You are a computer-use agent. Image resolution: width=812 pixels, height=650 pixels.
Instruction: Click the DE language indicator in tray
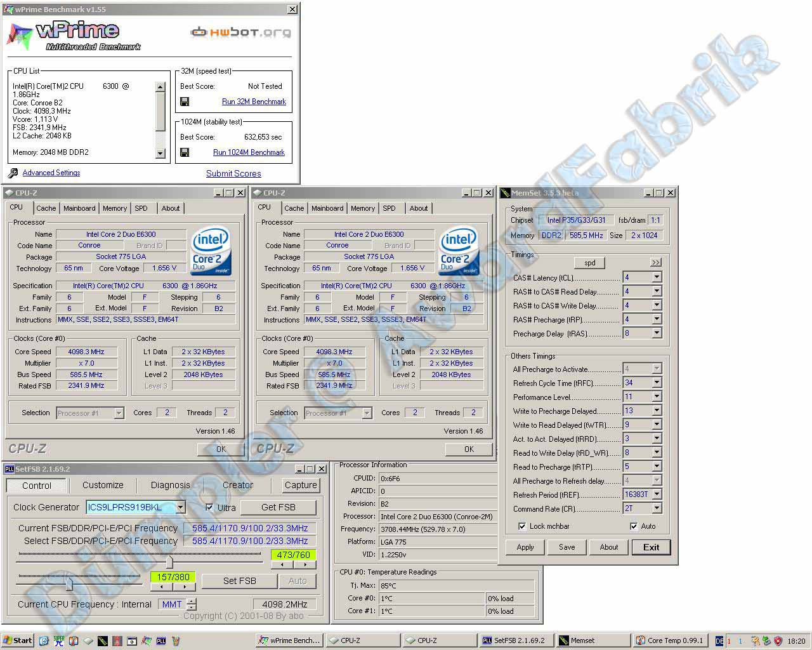coord(719,641)
